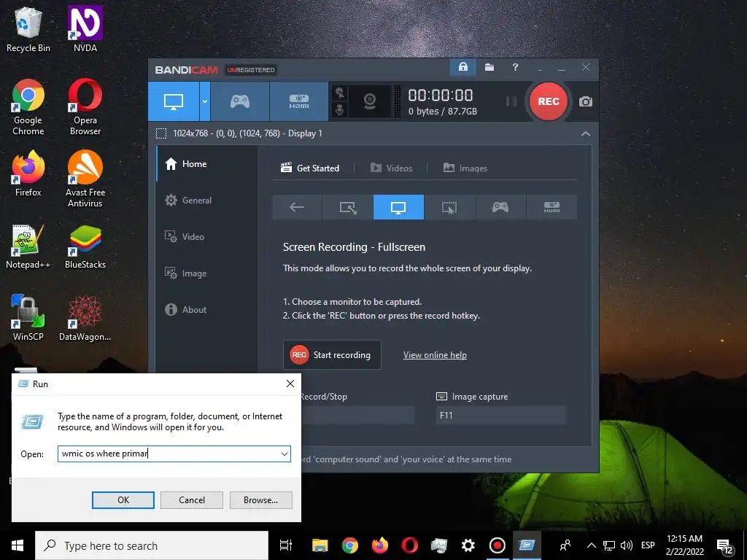Toggle webcam overlay icon
Viewport: 747px width, 560px height.
370,101
